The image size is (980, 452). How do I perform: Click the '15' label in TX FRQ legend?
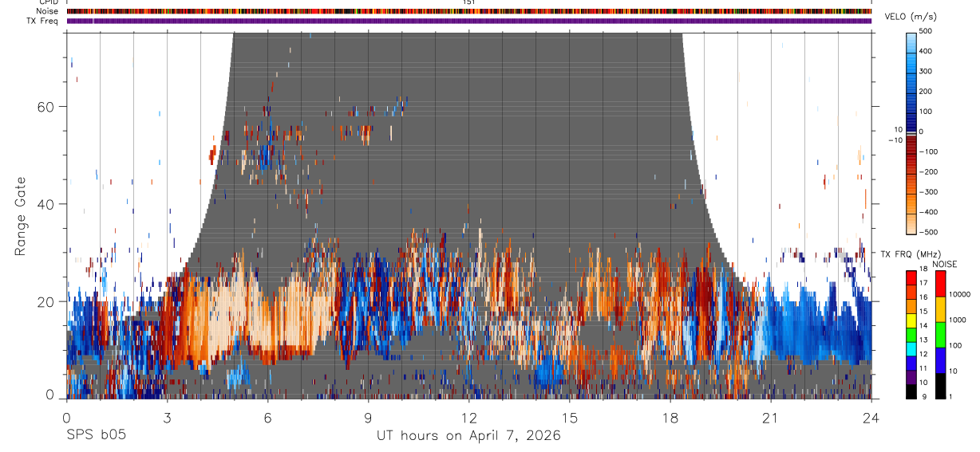(x=924, y=312)
